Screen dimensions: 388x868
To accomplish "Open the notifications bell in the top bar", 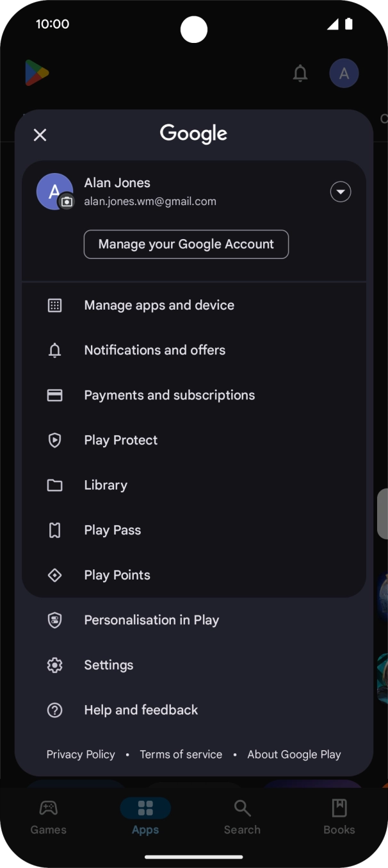I will (x=300, y=73).
